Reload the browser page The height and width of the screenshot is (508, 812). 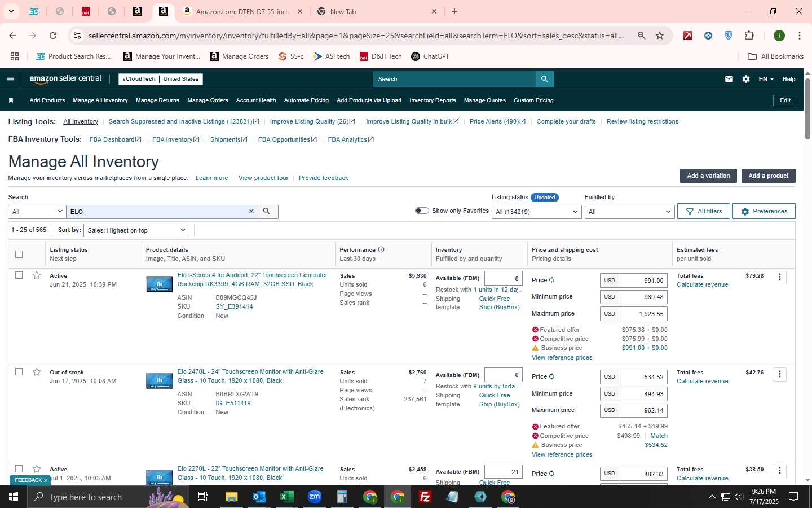pyautogui.click(x=53, y=36)
